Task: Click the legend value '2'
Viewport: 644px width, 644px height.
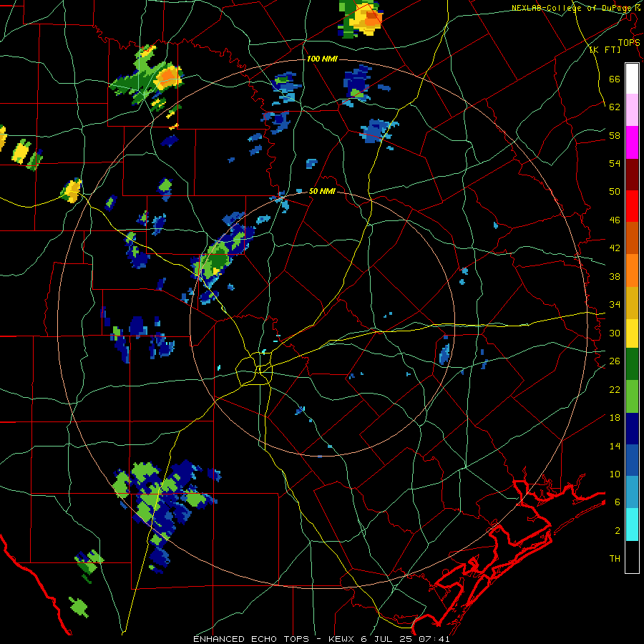Action: click(618, 531)
